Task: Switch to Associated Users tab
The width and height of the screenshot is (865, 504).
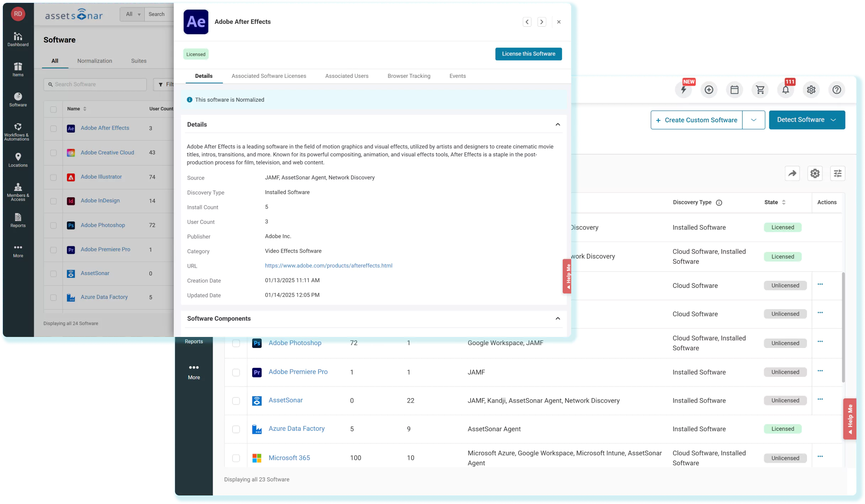Action: (347, 76)
